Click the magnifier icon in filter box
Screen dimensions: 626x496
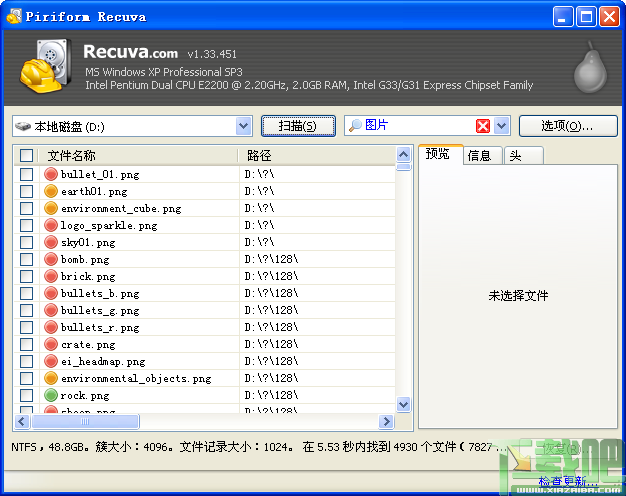coord(355,125)
